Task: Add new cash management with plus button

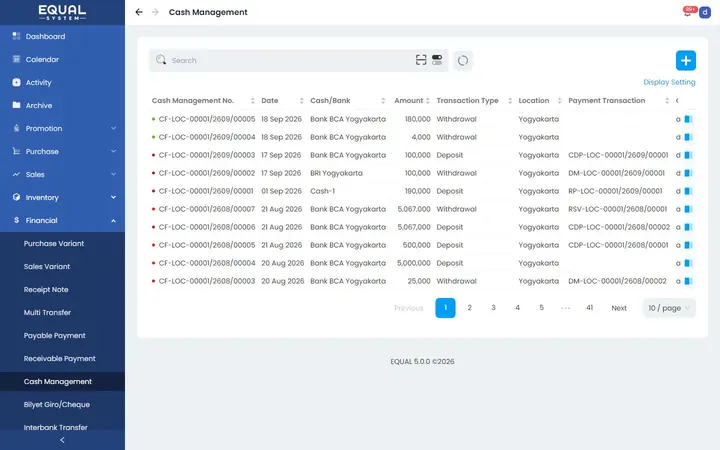Action: [x=686, y=60]
